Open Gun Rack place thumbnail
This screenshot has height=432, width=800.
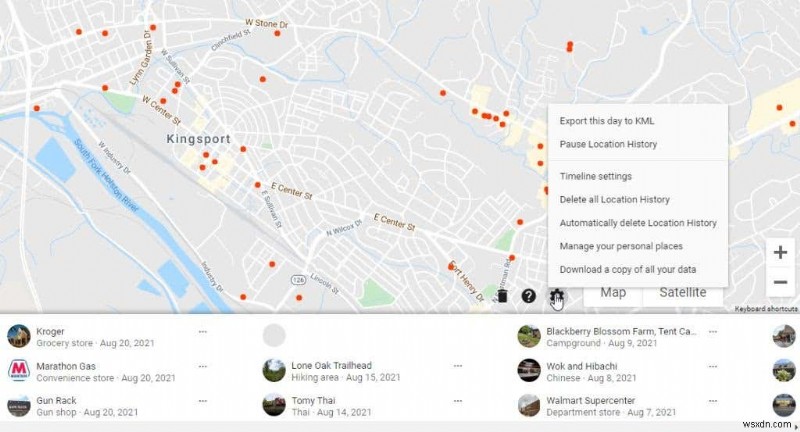(x=19, y=406)
